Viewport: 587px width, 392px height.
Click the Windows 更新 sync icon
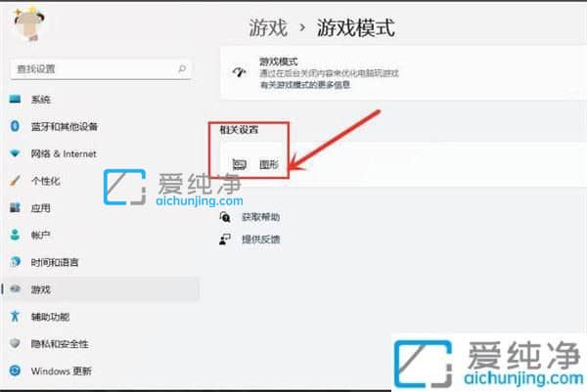(15, 370)
